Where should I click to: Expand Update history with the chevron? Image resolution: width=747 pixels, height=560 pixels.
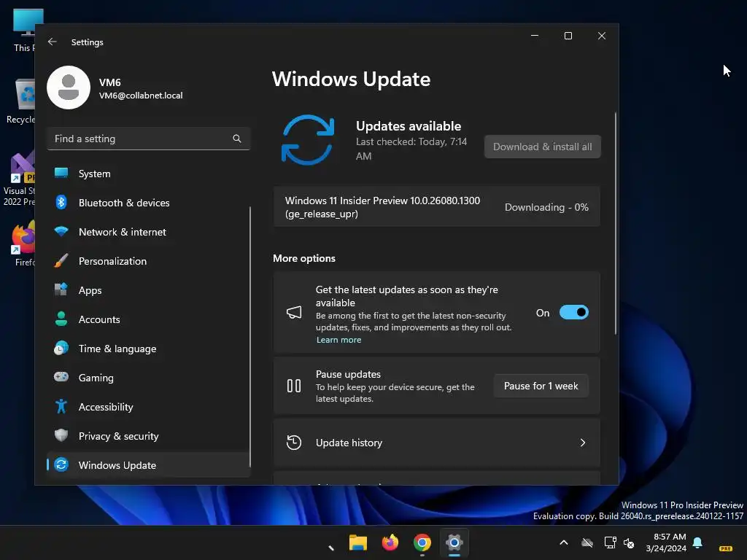[x=583, y=443]
